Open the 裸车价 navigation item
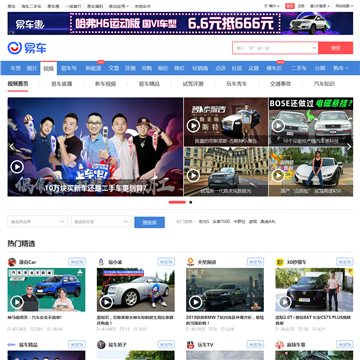The width and height of the screenshot is (360, 360). [274, 68]
